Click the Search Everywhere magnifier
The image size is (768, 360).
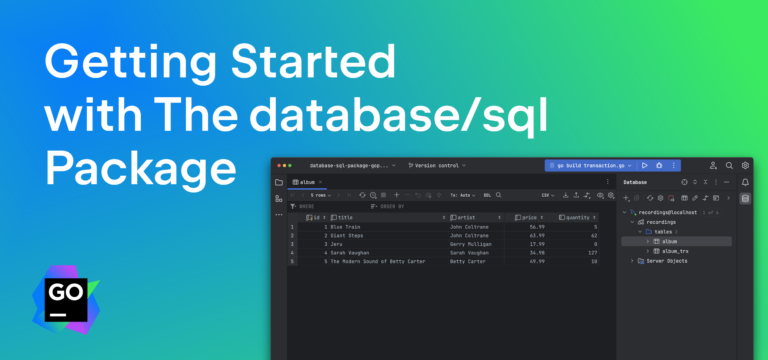point(729,166)
